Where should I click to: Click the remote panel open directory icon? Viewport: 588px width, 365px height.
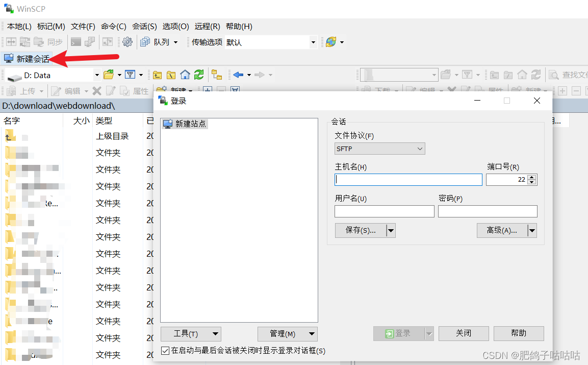pyautogui.click(x=446, y=75)
